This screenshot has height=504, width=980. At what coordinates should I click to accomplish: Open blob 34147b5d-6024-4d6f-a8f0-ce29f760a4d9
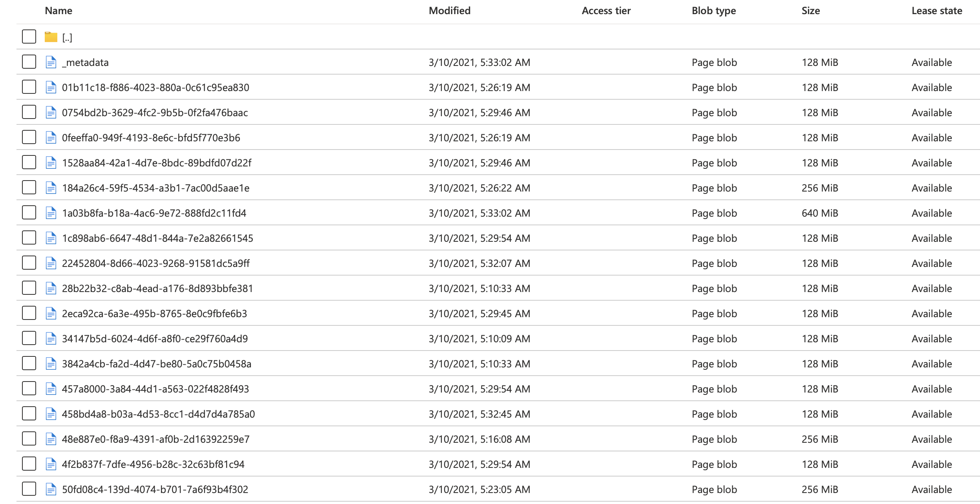(155, 339)
